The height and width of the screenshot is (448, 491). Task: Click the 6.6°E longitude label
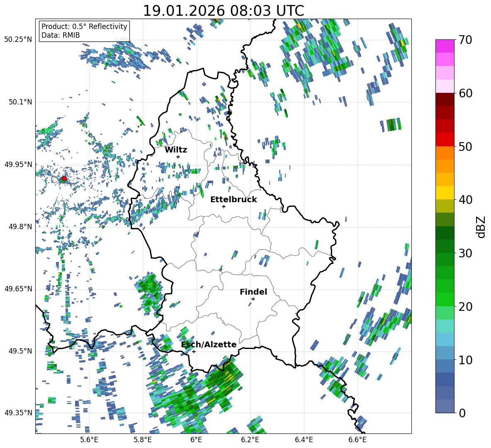[357, 440]
